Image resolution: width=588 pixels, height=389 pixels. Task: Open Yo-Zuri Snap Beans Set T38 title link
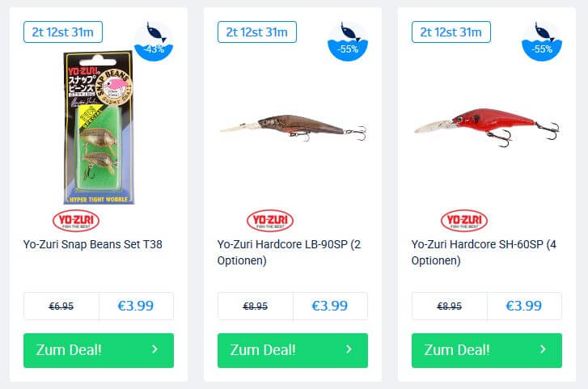93,244
